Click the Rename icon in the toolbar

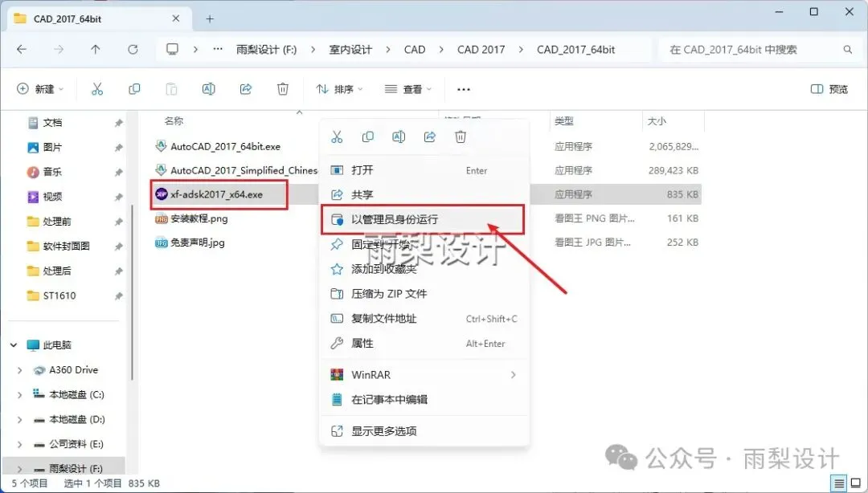click(x=209, y=89)
